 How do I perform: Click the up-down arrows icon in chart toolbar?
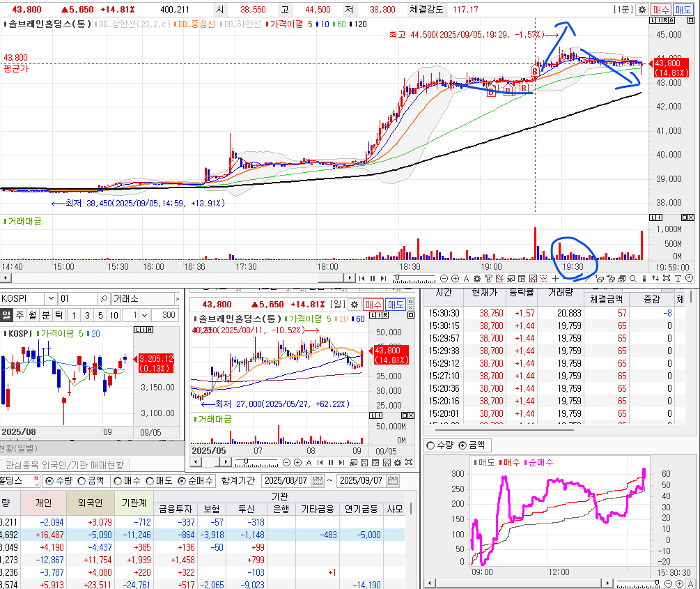click(655, 278)
